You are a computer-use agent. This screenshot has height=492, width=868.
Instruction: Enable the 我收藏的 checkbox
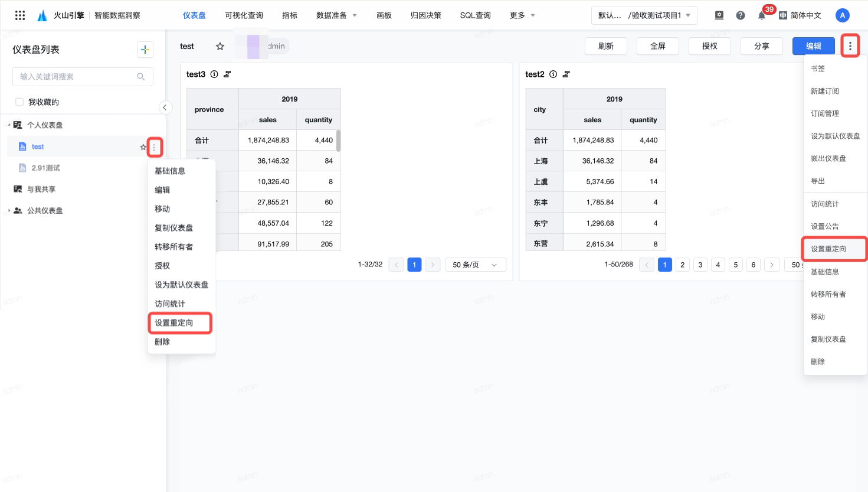coord(19,102)
